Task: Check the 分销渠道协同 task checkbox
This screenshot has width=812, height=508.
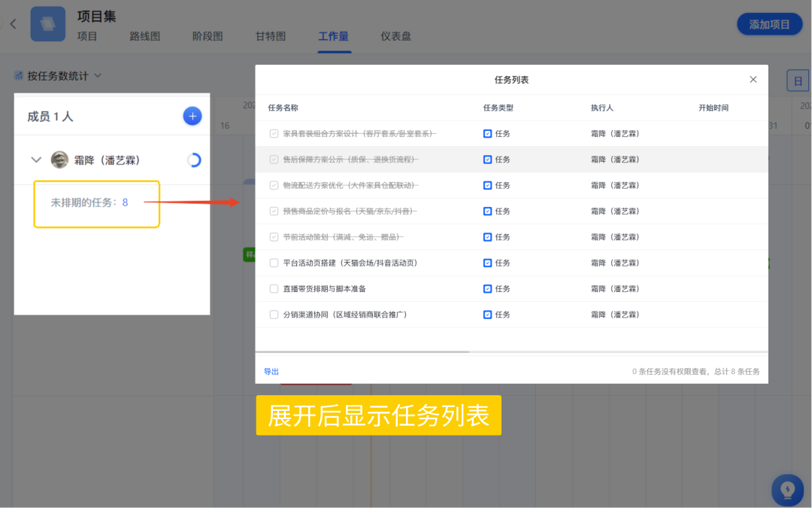Action: coord(274,315)
